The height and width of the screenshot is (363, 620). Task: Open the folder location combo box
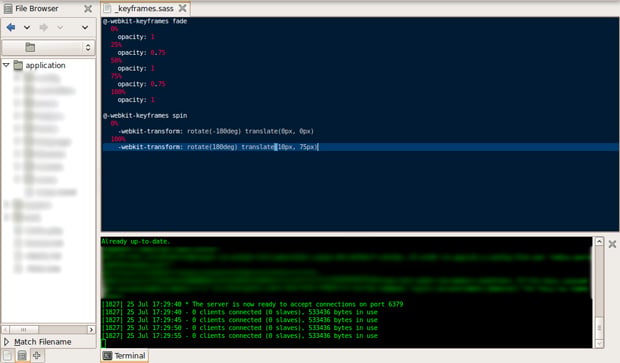[48, 48]
